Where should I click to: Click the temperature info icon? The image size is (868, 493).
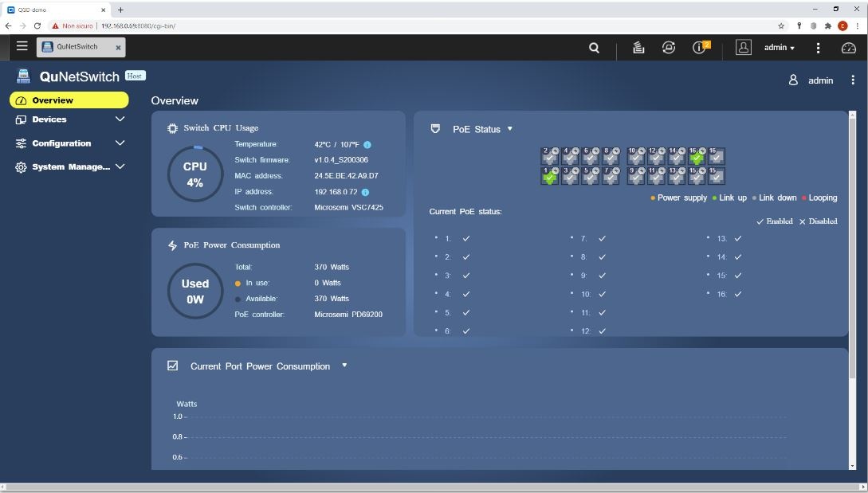(367, 145)
